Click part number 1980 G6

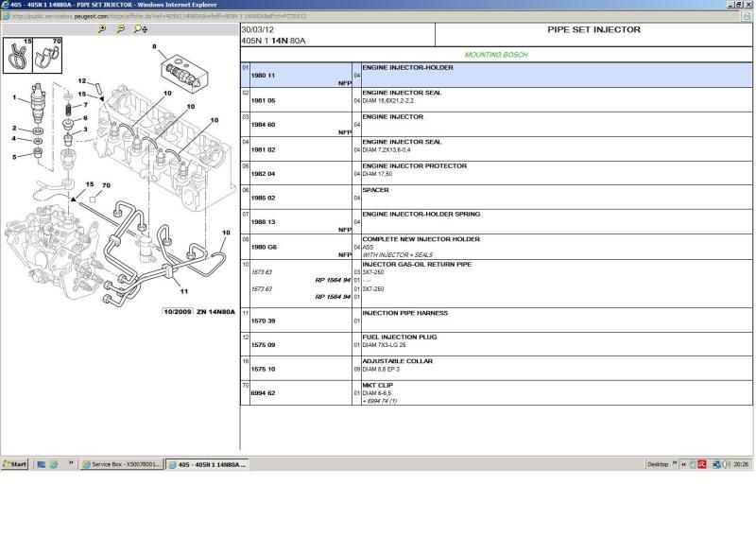click(264, 248)
